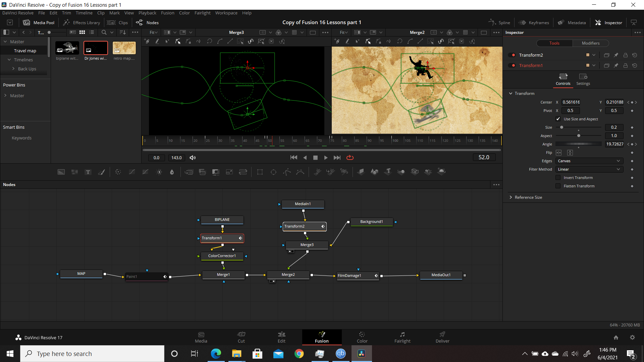
Task: Toggle audio mute speaker
Action: tap(193, 158)
